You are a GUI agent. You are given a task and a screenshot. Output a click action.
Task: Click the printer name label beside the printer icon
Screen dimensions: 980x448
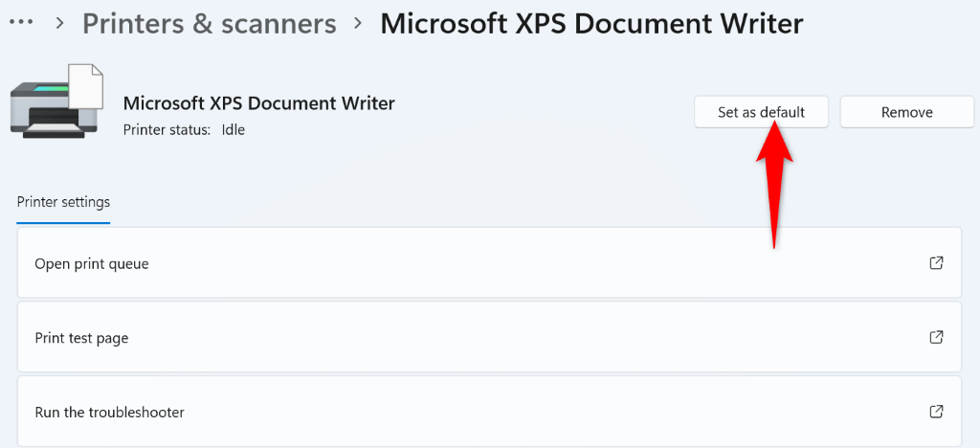[258, 103]
